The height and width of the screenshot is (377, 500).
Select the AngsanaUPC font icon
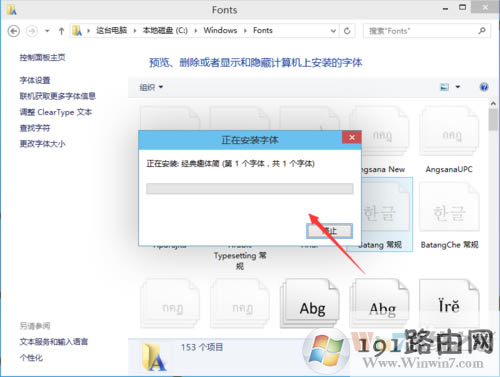point(449,131)
